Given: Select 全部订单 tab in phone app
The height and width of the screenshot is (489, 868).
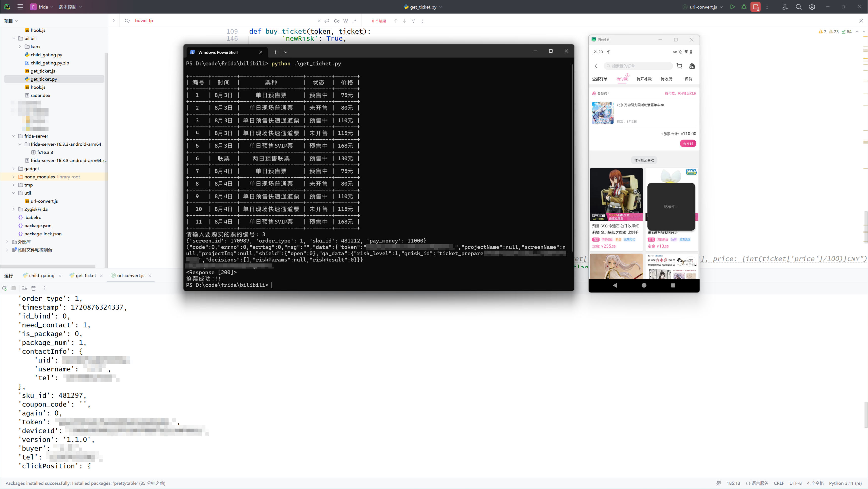Looking at the screenshot, I should (x=599, y=79).
